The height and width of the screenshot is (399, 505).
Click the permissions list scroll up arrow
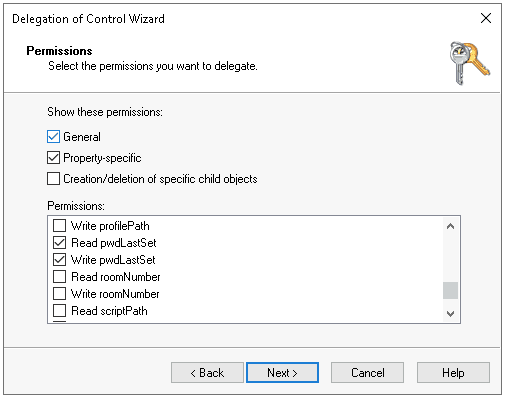point(450,226)
